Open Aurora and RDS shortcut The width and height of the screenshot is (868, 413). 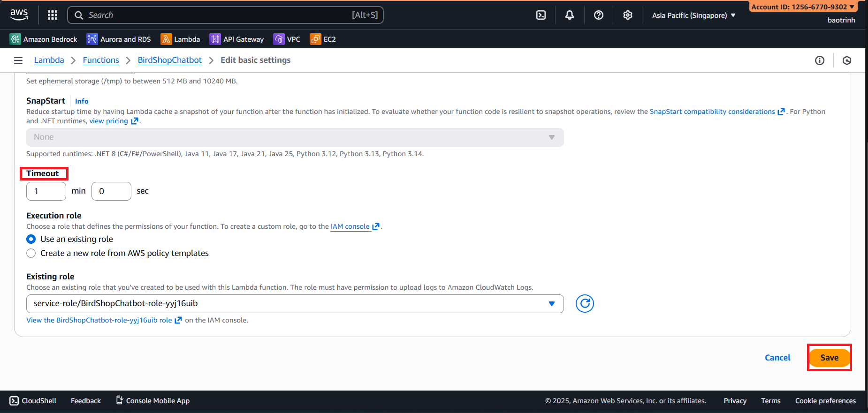coord(119,39)
